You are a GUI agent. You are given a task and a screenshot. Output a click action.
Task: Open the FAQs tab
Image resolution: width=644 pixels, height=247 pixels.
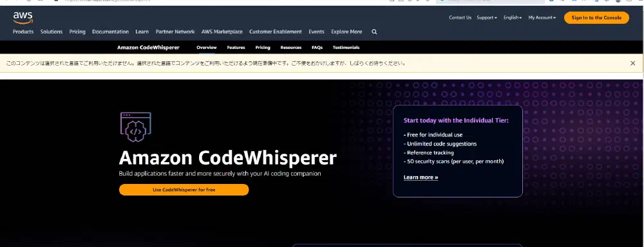(x=317, y=47)
